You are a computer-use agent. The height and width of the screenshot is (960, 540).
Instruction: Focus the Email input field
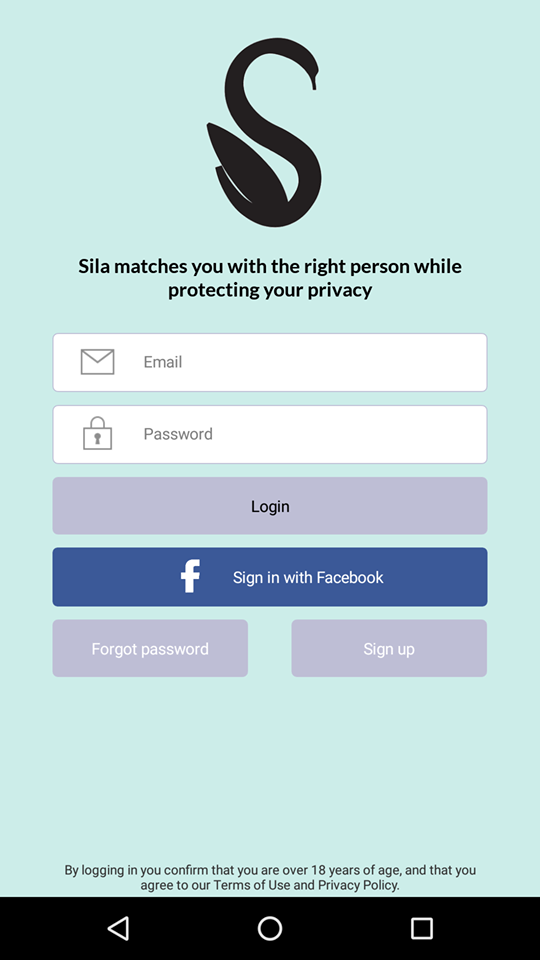[x=270, y=362]
